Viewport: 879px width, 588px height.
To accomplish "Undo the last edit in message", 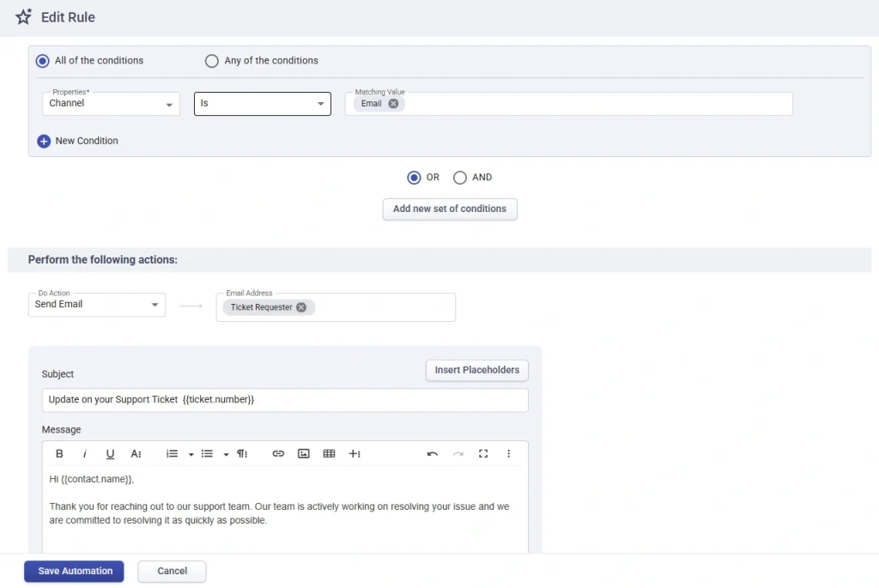I will pyautogui.click(x=433, y=454).
